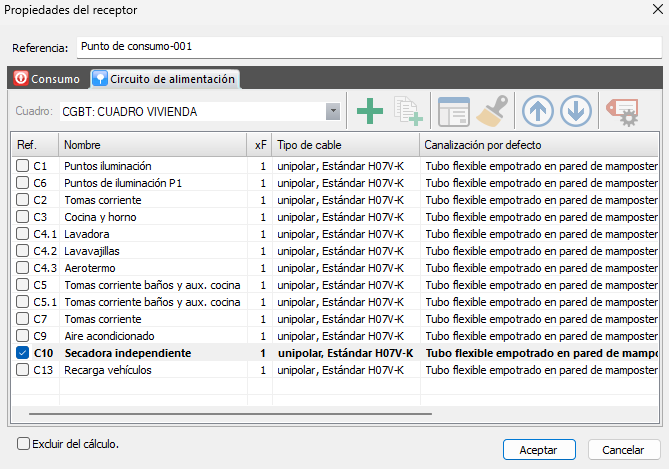Uncheck the C10 Secadora independiente checkbox

[23, 353]
